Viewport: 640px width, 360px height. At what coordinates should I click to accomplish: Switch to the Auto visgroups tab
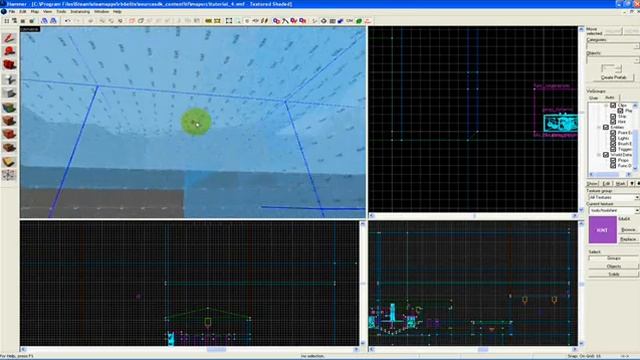click(x=610, y=98)
